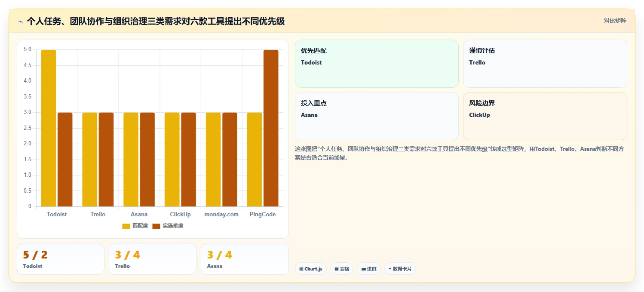
Task: Click ClickUp's gold 匹配度 bar
Action: 172,160
